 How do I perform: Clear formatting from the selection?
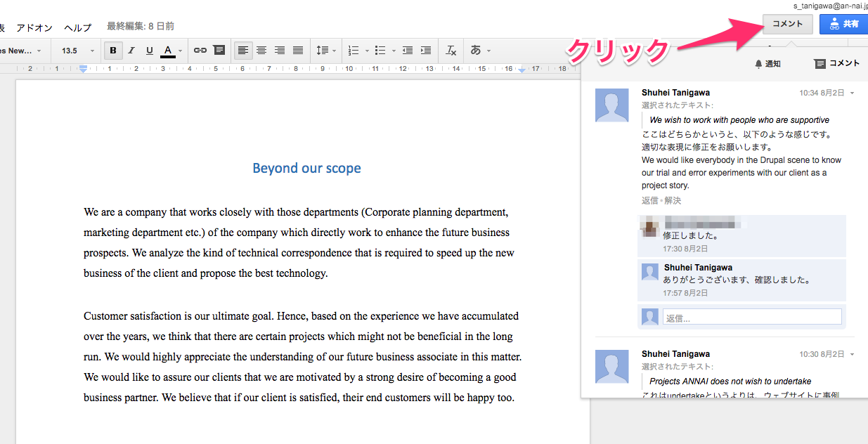click(451, 51)
